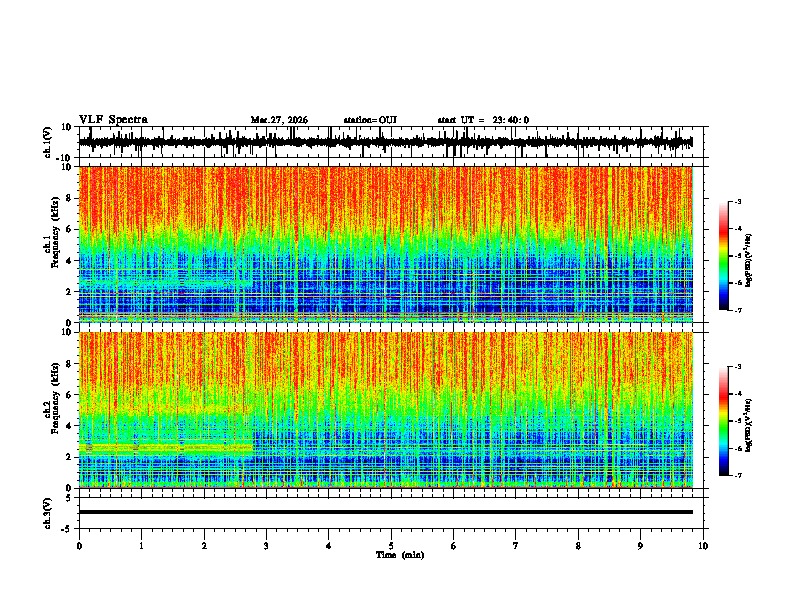Click the "ch.3(V)" axis label

(x=48, y=513)
